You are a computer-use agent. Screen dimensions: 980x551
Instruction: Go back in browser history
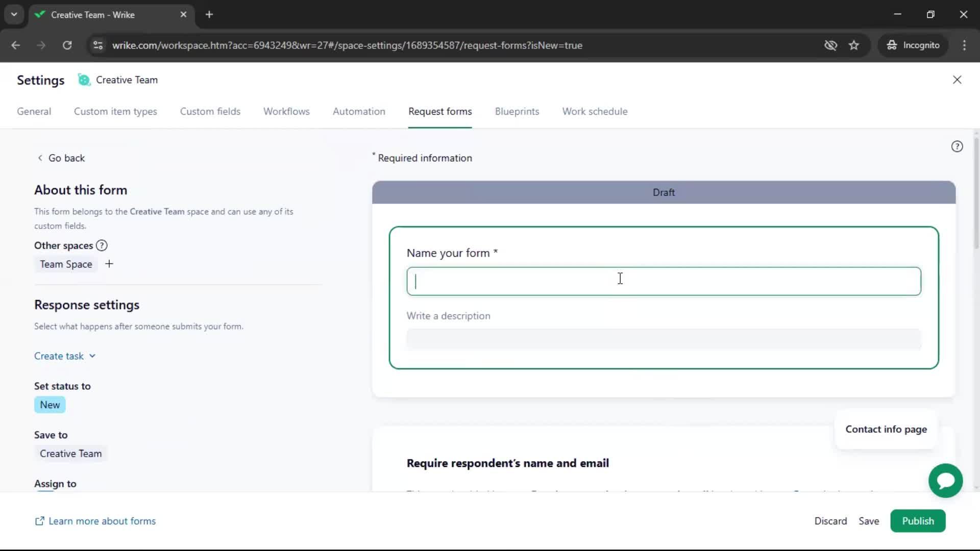(x=15, y=45)
